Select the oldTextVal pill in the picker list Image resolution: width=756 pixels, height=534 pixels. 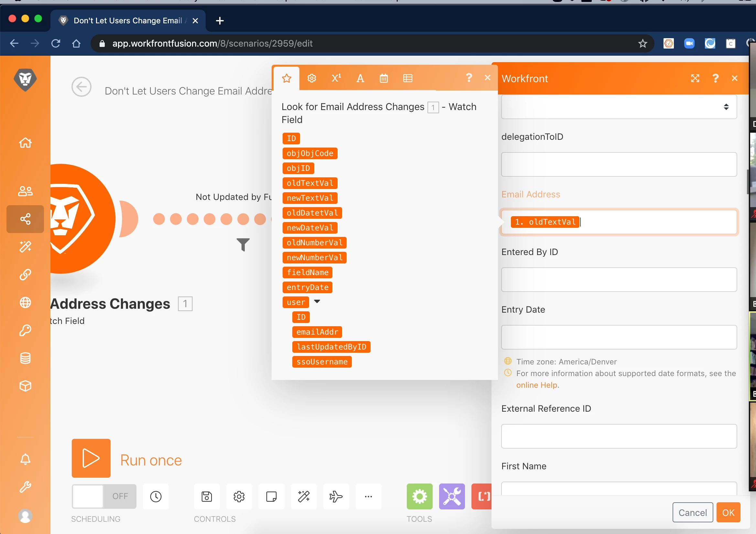click(310, 183)
